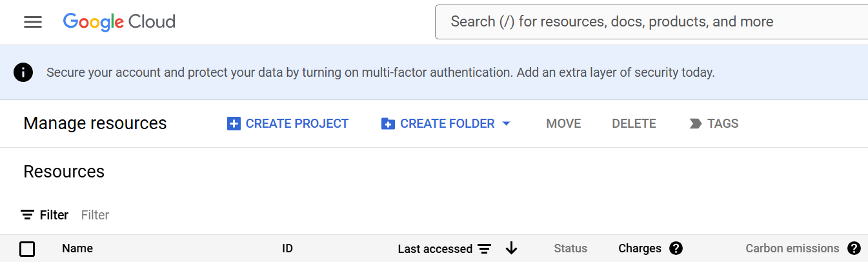
Task: Click the Create Project plus icon
Action: [x=234, y=124]
